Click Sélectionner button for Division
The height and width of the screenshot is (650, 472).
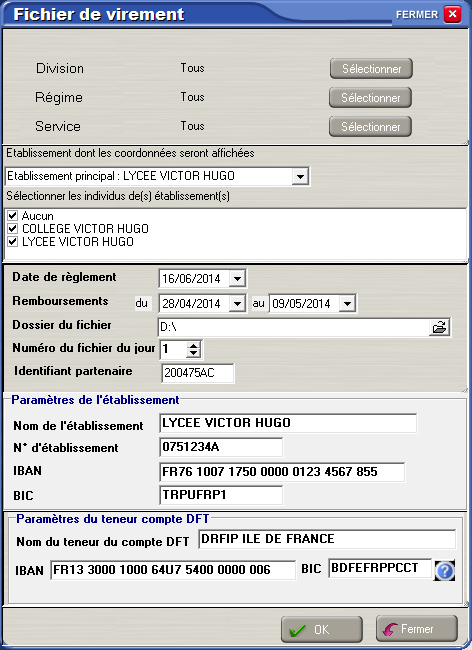(371, 68)
